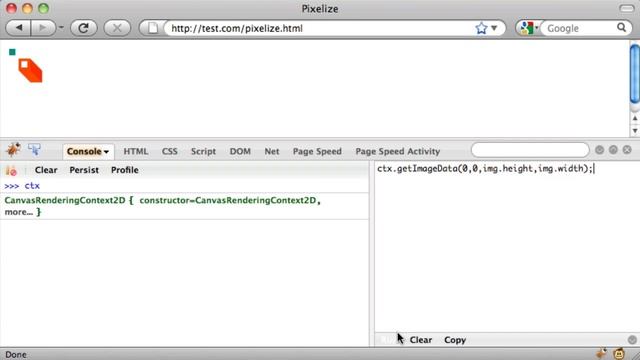
Task: Open the URL history dropdown arrow
Action: [x=494, y=28]
